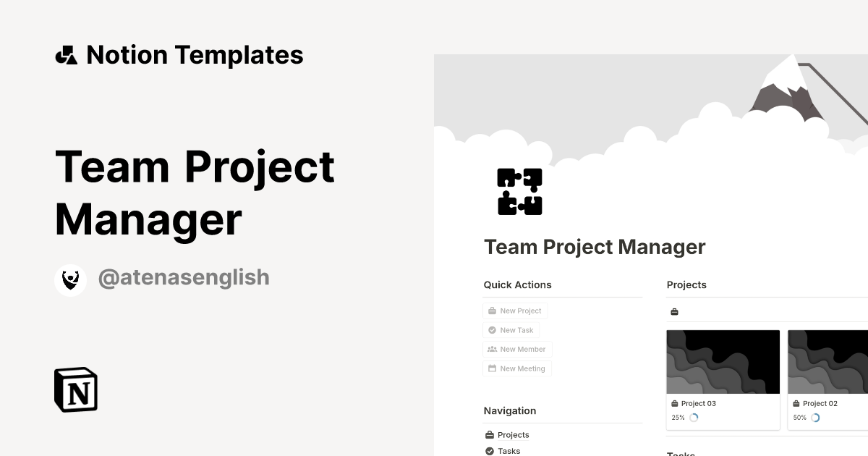The width and height of the screenshot is (868, 456).
Task: Select the briefcase icon next to Project 03
Action: point(674,403)
